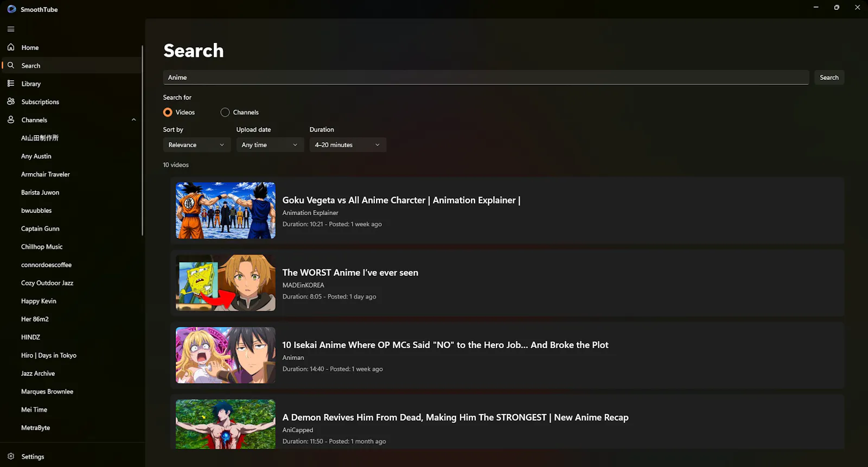Click the 10 videos result count
This screenshot has width=868, height=467.
point(176,165)
